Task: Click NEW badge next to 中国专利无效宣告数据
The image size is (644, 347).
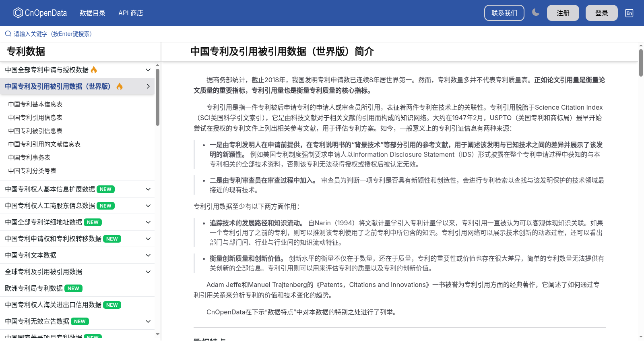Action: pyautogui.click(x=80, y=322)
